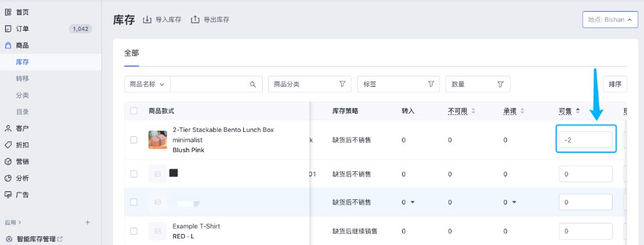Screen dimensions: 644x245
Task: Select 库存 submenu item
Action: (22, 62)
